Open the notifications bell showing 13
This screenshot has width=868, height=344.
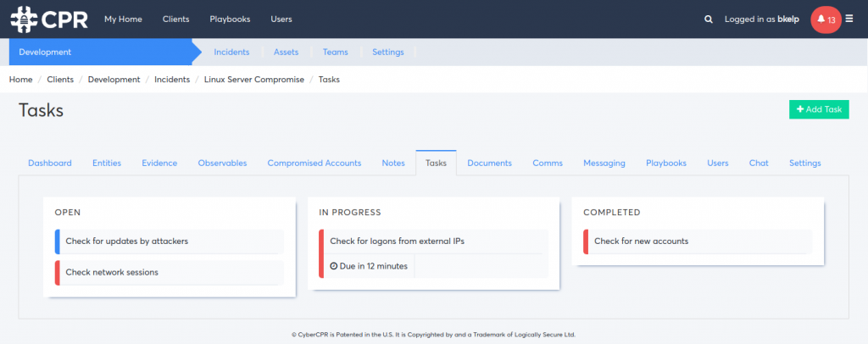pos(826,19)
